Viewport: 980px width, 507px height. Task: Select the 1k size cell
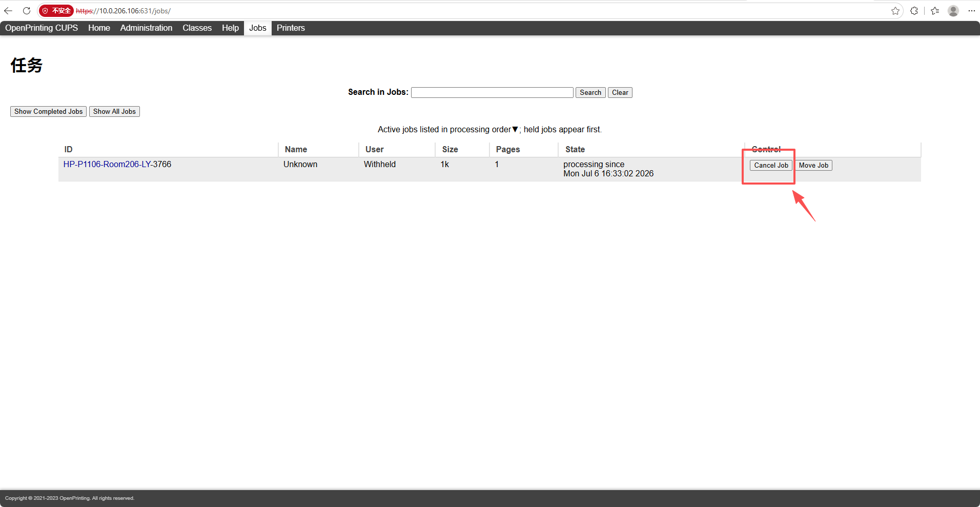[x=444, y=164]
